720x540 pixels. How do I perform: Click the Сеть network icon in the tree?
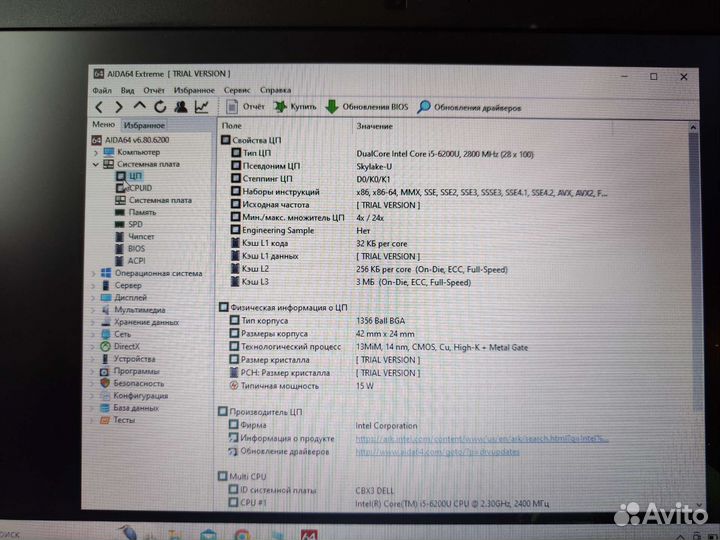click(106, 334)
